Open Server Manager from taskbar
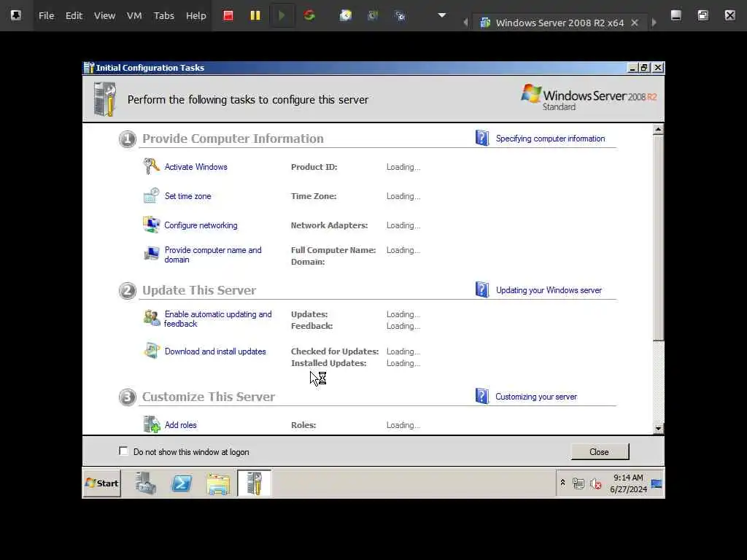Image resolution: width=747 pixels, height=560 pixels. (146, 483)
